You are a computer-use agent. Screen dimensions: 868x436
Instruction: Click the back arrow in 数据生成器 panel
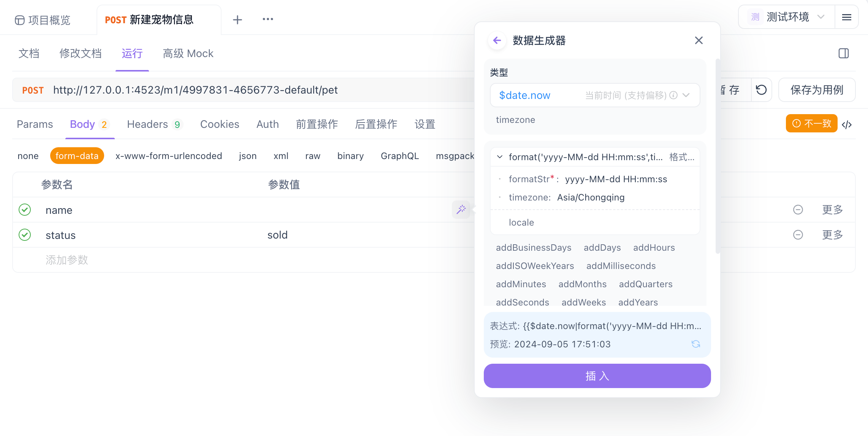tap(497, 40)
